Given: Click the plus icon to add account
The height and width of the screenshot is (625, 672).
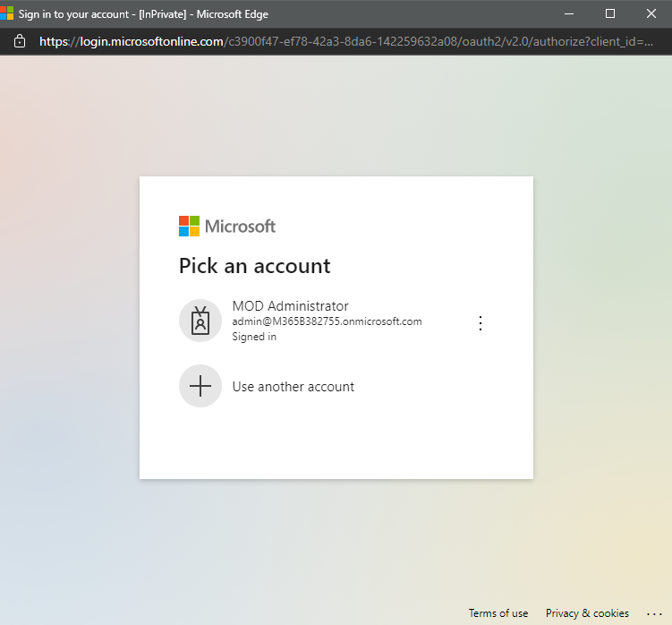Looking at the screenshot, I should pyautogui.click(x=200, y=386).
